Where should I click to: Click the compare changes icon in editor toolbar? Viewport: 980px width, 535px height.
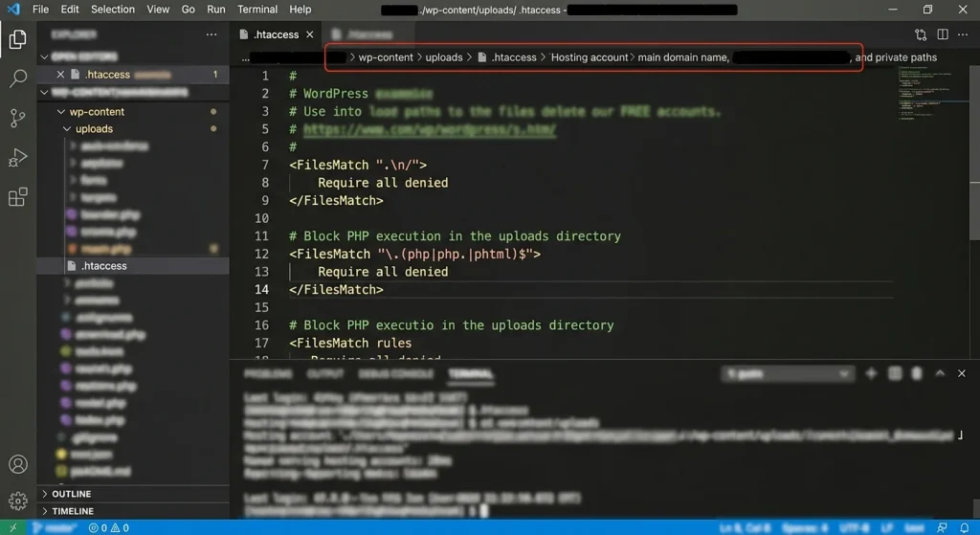(x=920, y=34)
